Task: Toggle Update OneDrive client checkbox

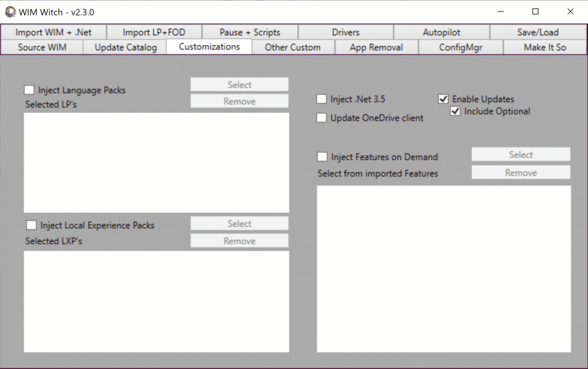Action: (322, 118)
